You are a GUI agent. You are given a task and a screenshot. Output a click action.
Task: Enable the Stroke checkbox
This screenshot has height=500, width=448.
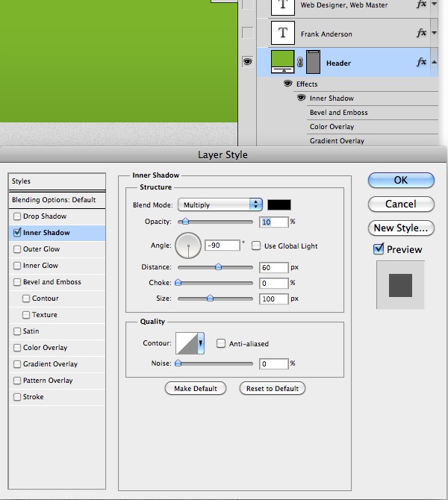[x=17, y=397]
